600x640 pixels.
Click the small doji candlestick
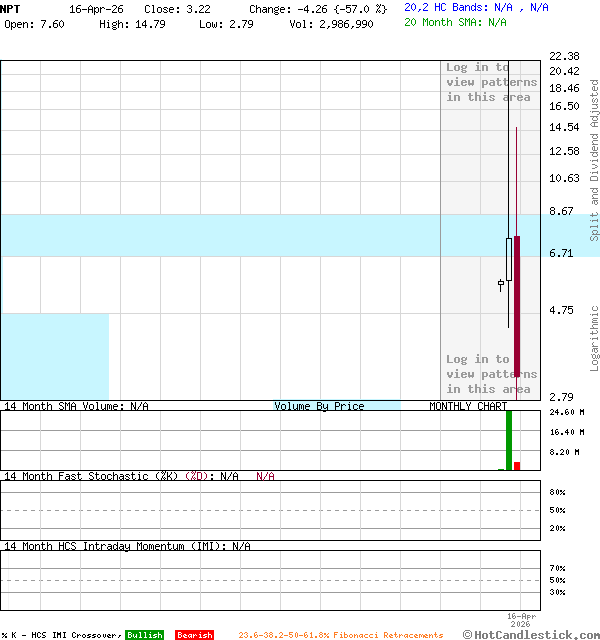click(501, 285)
